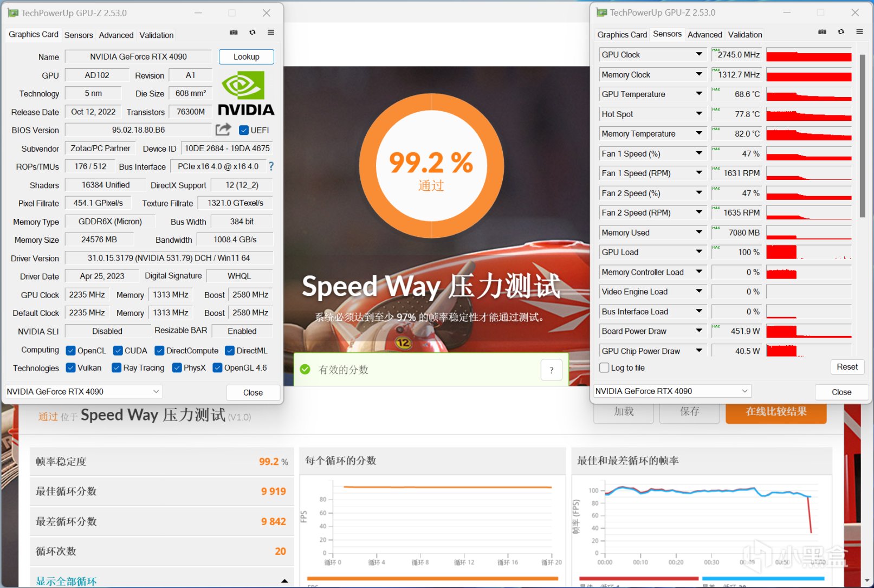The image size is (874, 588).
Task: Open the GPU Load sensor dropdown
Action: [699, 252]
